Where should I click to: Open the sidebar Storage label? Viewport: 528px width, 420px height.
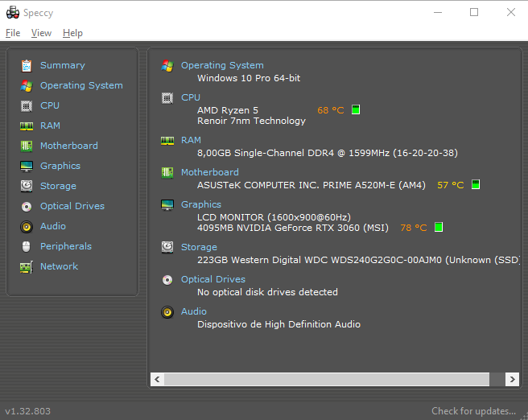click(58, 186)
